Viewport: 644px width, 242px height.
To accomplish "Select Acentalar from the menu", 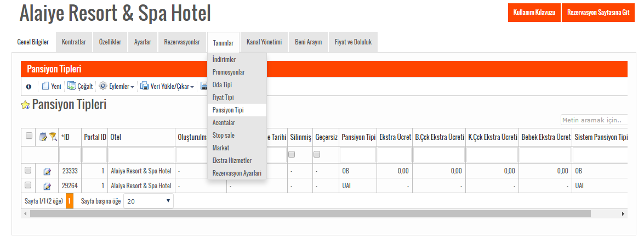I will [x=237, y=122].
